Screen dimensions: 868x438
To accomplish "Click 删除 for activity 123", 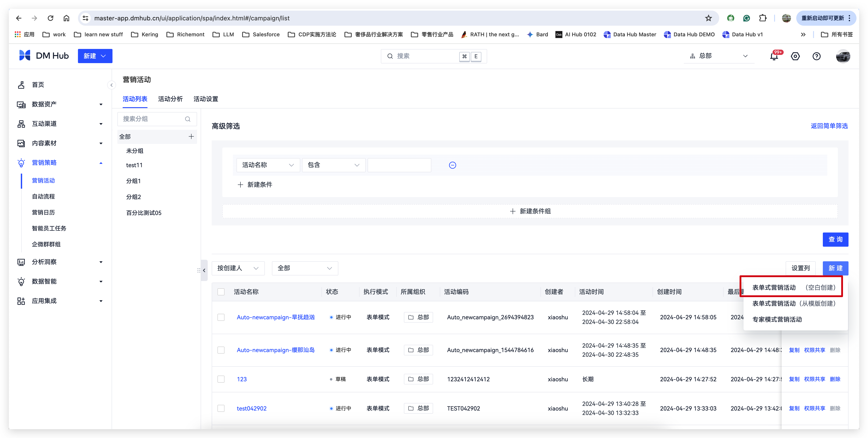I will tap(835, 379).
